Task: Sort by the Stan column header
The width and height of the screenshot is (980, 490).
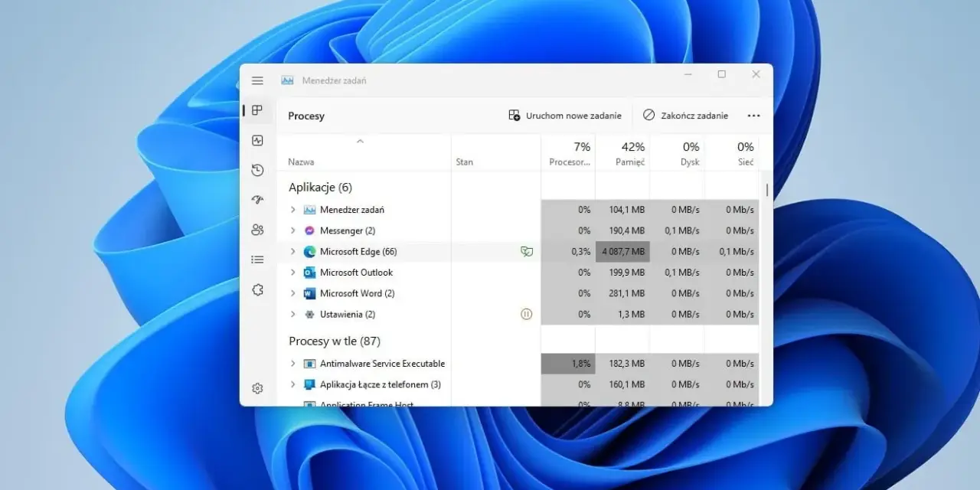Action: pos(496,153)
